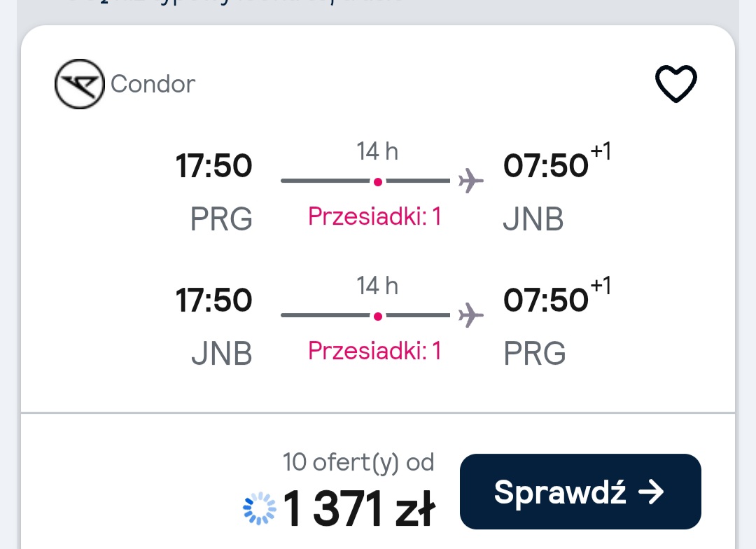Image resolution: width=756 pixels, height=549 pixels.
Task: Select return departure time 17:50 from JNB
Action: pos(213,300)
